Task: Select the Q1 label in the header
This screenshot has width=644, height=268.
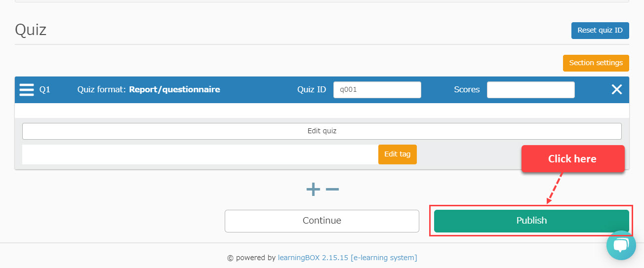Action: coord(45,90)
